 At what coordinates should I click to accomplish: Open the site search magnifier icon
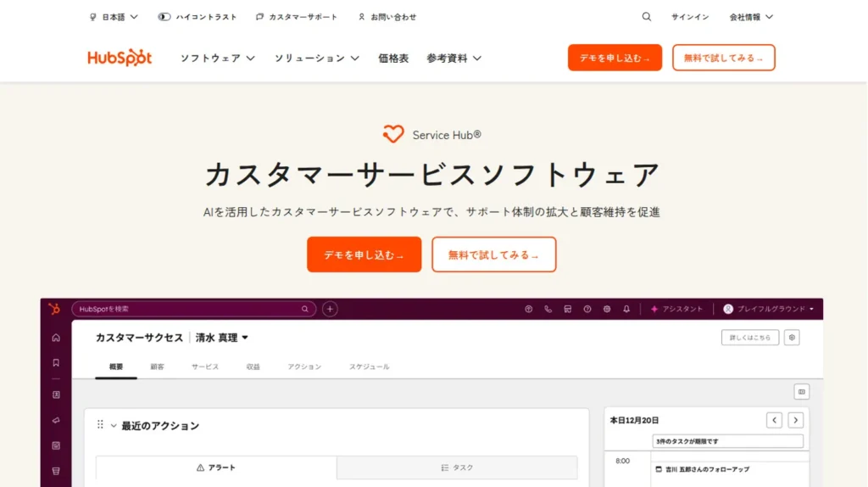click(647, 17)
